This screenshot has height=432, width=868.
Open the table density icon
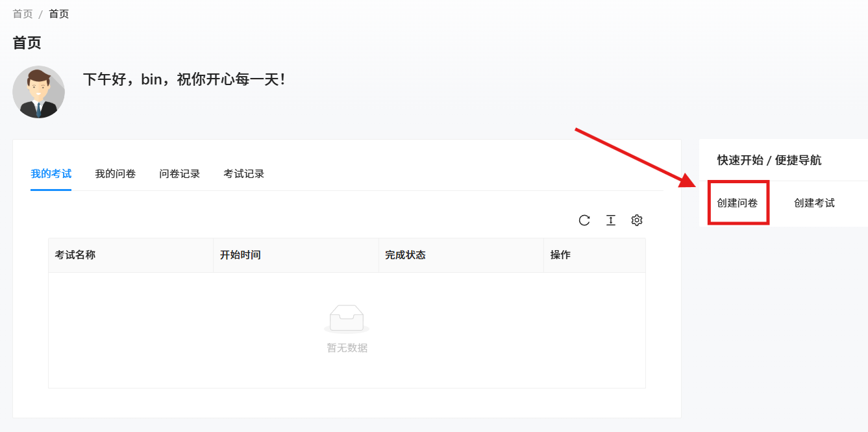pos(611,220)
